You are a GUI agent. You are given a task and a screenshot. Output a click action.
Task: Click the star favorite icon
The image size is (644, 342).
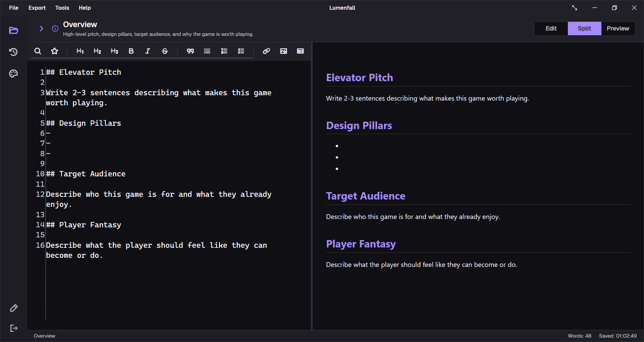[54, 51]
